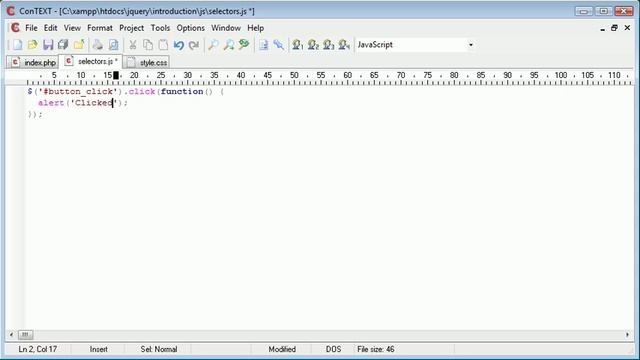Click 'File size: 46' in status bar
Viewport: 640px width, 360px height.
(376, 349)
